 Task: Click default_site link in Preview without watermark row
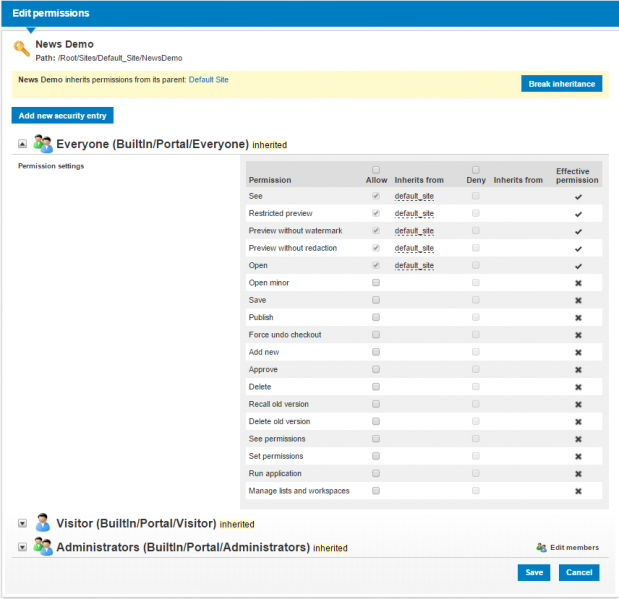[414, 231]
